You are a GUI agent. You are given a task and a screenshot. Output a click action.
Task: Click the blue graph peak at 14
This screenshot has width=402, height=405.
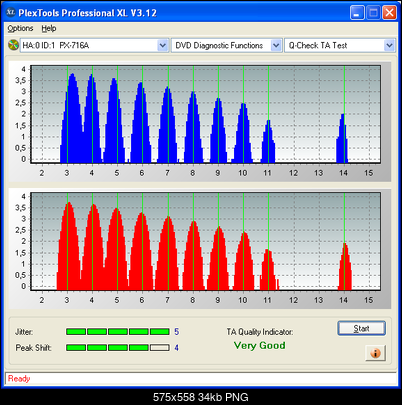click(x=342, y=138)
